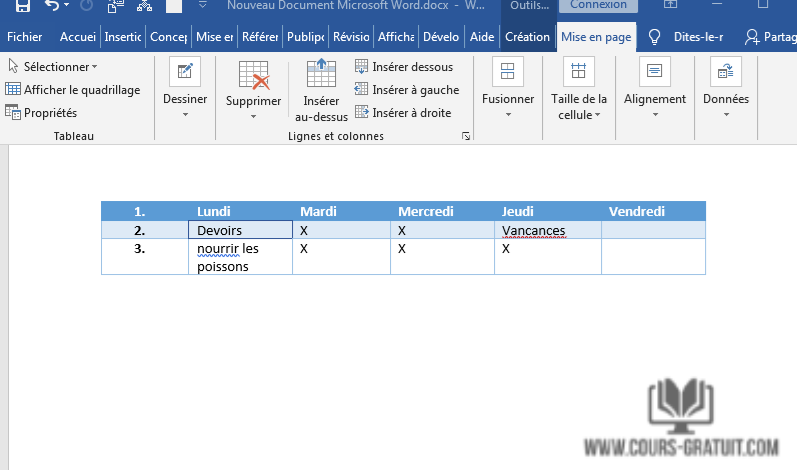797x470 pixels.
Task: Click the table cell containing Devoirs
Action: (x=240, y=231)
